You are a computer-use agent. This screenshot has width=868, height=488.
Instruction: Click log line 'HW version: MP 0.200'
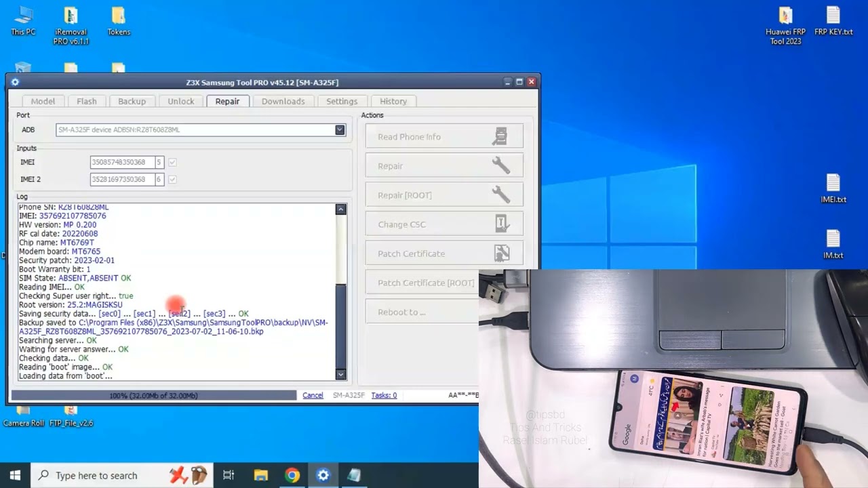click(x=58, y=225)
